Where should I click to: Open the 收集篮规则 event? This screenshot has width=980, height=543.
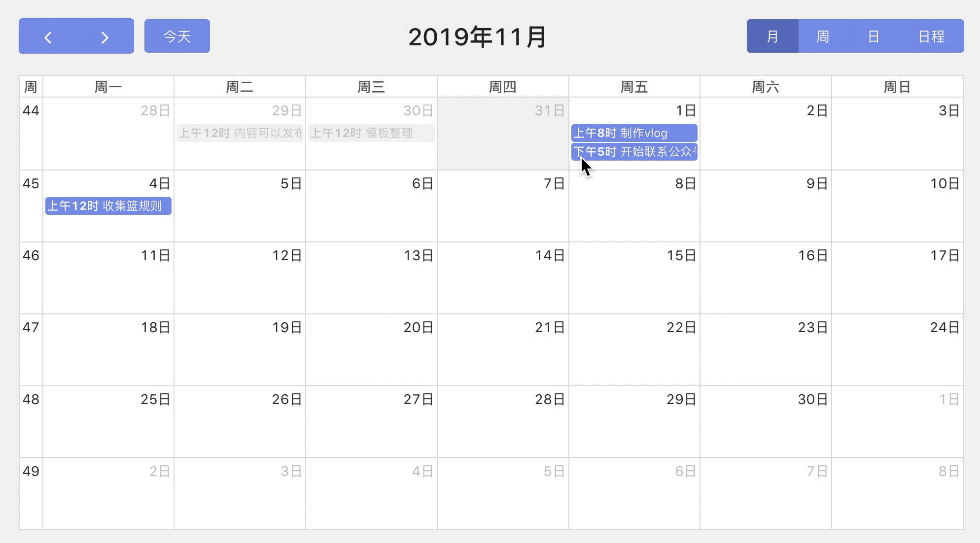[x=108, y=206]
